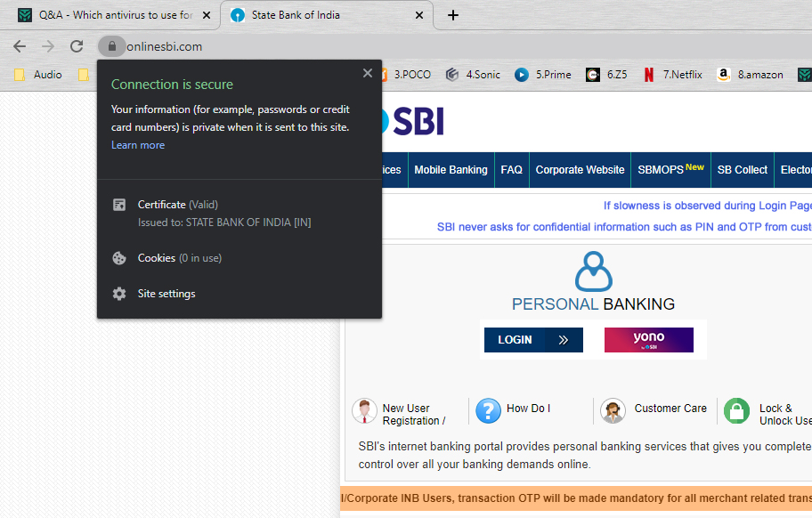
Task: Open the 5.Prime bookmark
Action: (x=543, y=75)
